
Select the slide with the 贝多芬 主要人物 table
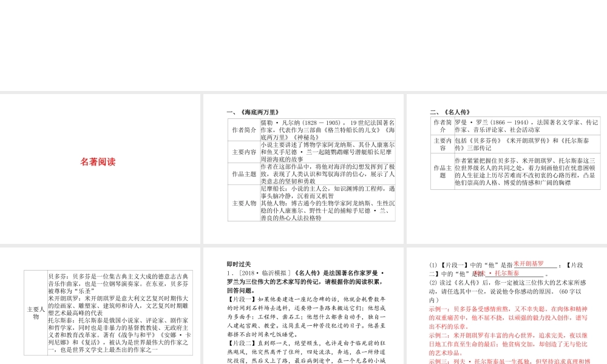(100, 306)
